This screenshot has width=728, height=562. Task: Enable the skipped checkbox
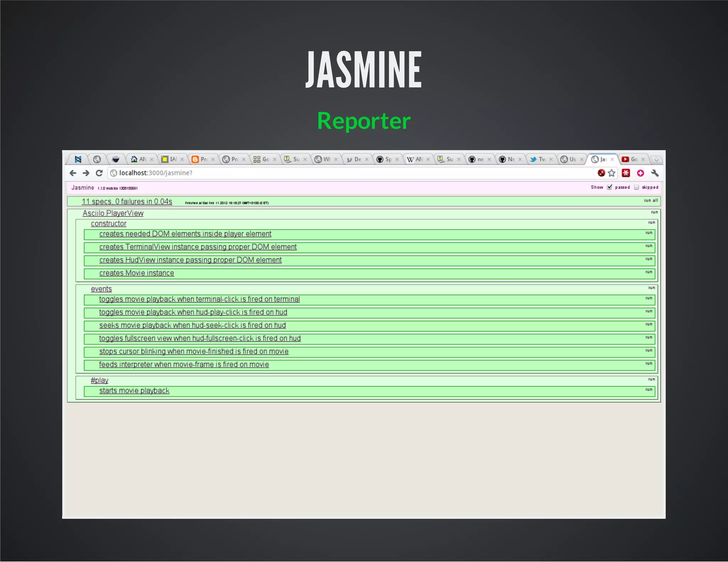coord(636,187)
